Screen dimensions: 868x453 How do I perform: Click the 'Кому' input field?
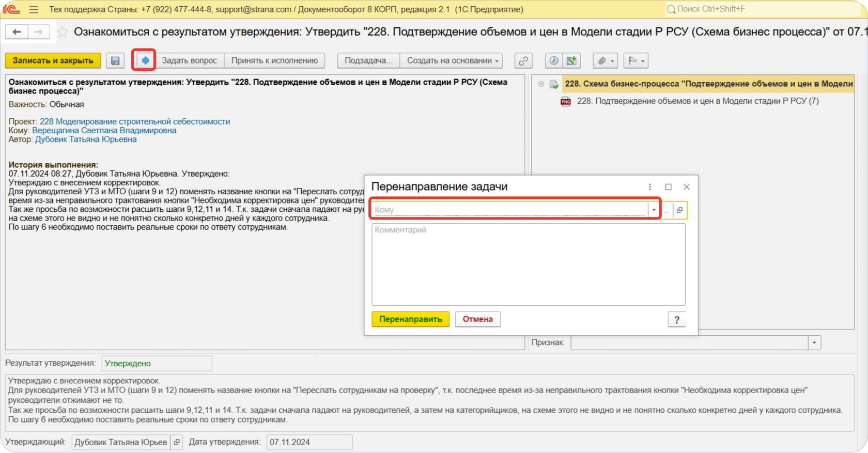pos(509,210)
